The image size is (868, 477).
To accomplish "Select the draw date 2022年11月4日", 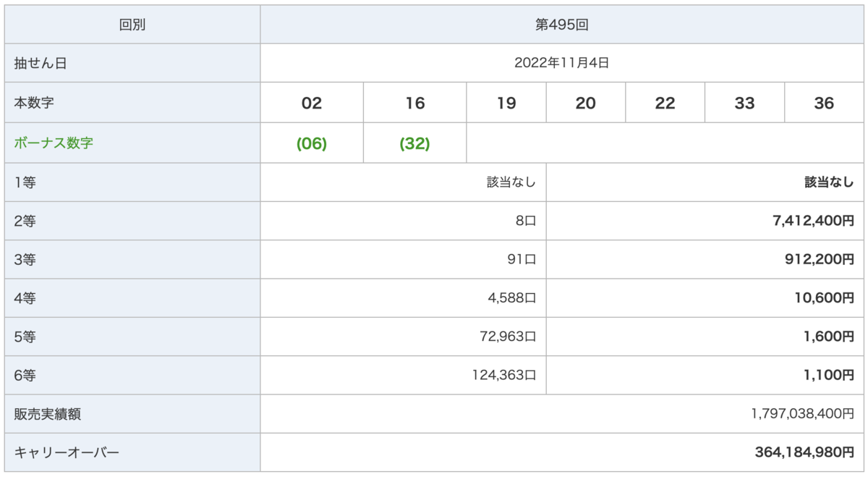I will point(562,63).
